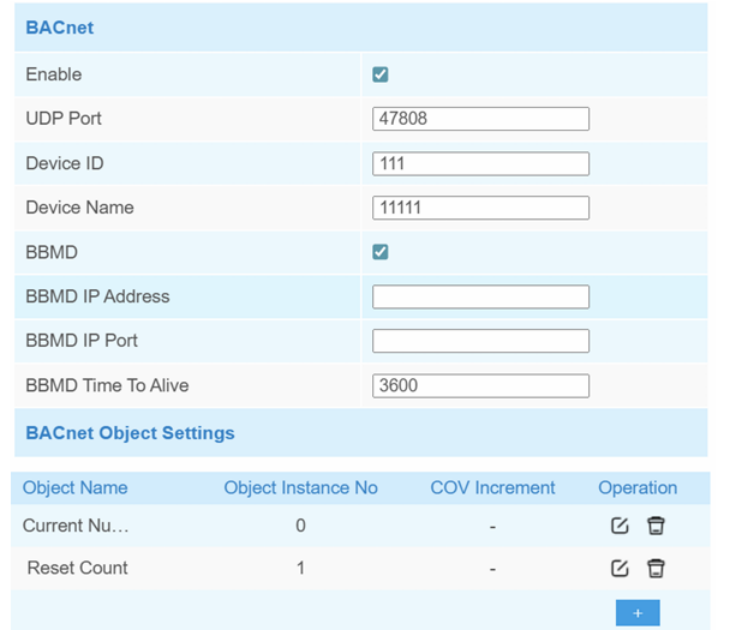This screenshot has height=630, width=730.
Task: Select the BBMD IP Port label
Action: tap(81, 341)
